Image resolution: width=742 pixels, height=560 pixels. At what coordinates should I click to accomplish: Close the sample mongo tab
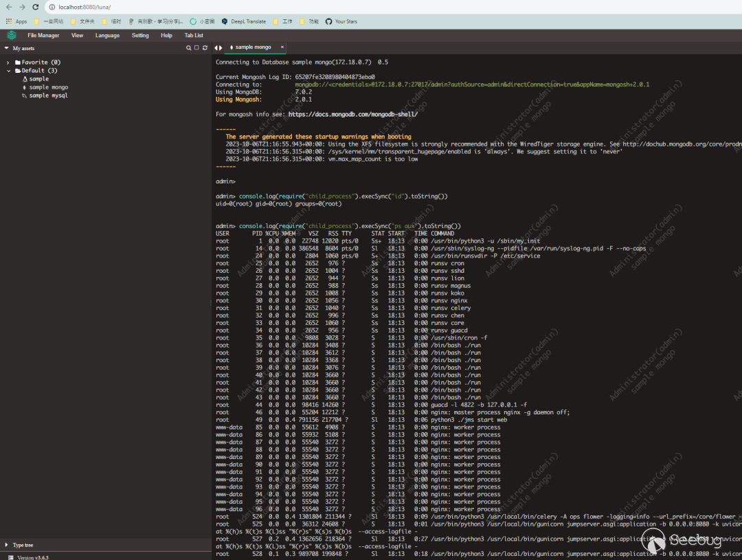tap(282, 47)
